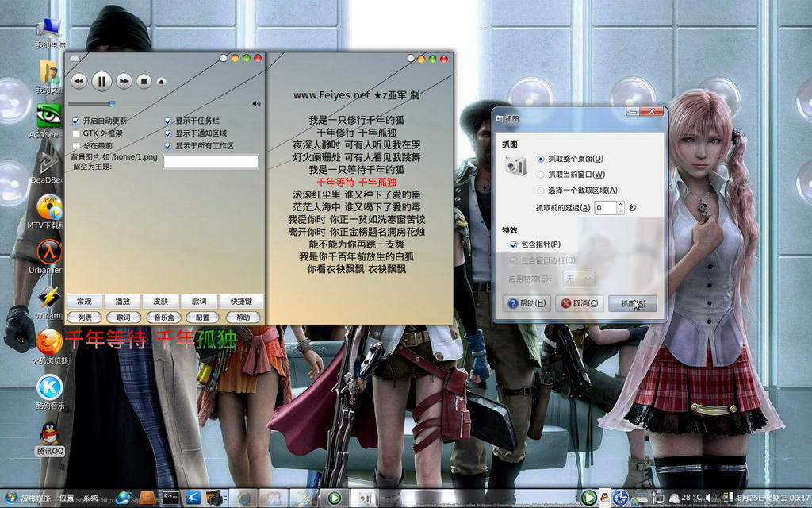Viewport: 812px width, 508px height.
Task: Switch to the 歌词 tab in settings
Action: 199,301
